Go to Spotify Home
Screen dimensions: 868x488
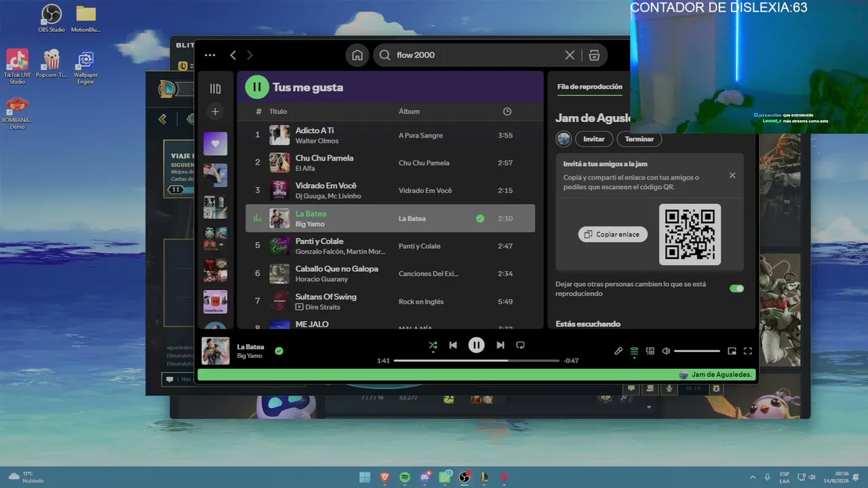click(x=357, y=56)
